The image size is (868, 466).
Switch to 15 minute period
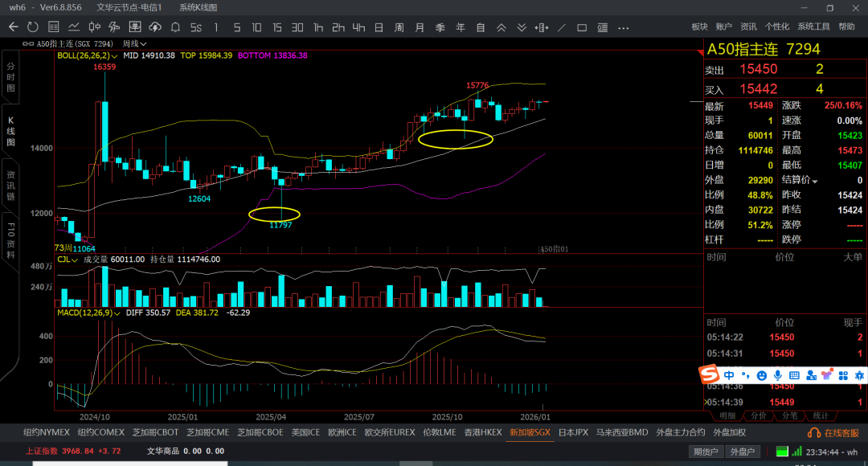coord(277,27)
